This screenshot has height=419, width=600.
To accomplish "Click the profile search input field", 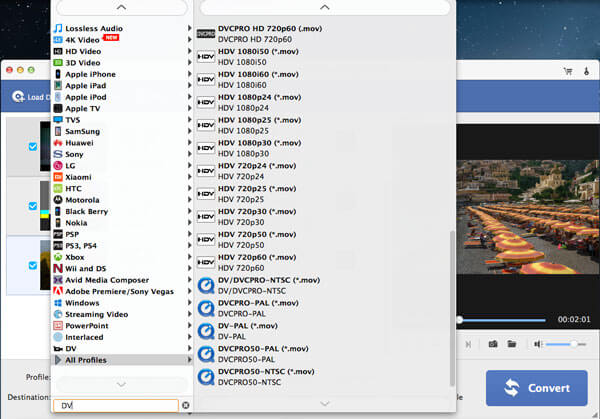I will (x=116, y=406).
